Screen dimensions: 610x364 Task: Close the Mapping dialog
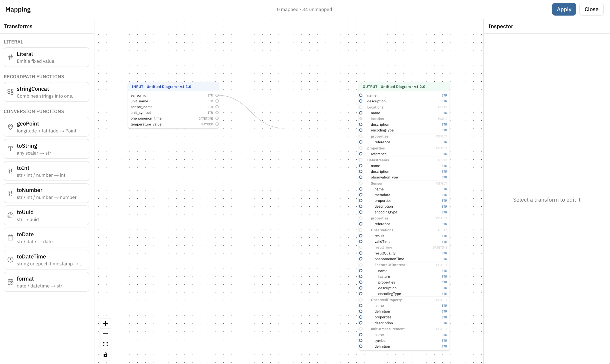[591, 9]
